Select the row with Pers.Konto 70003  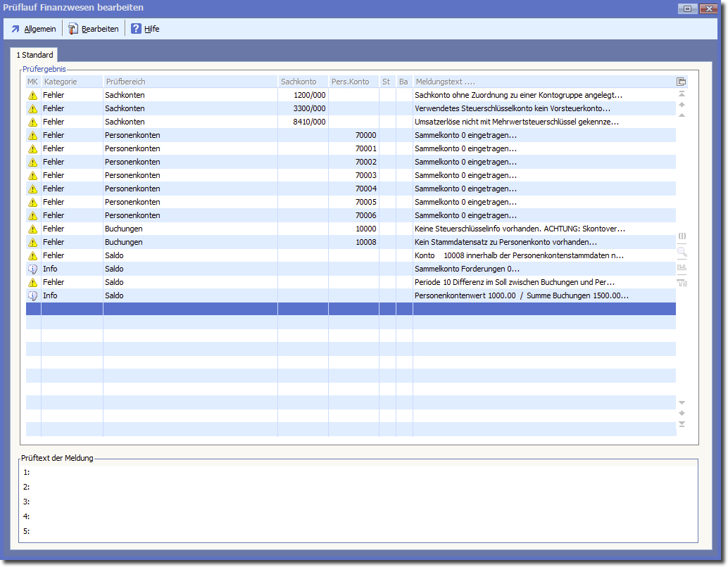click(351, 175)
